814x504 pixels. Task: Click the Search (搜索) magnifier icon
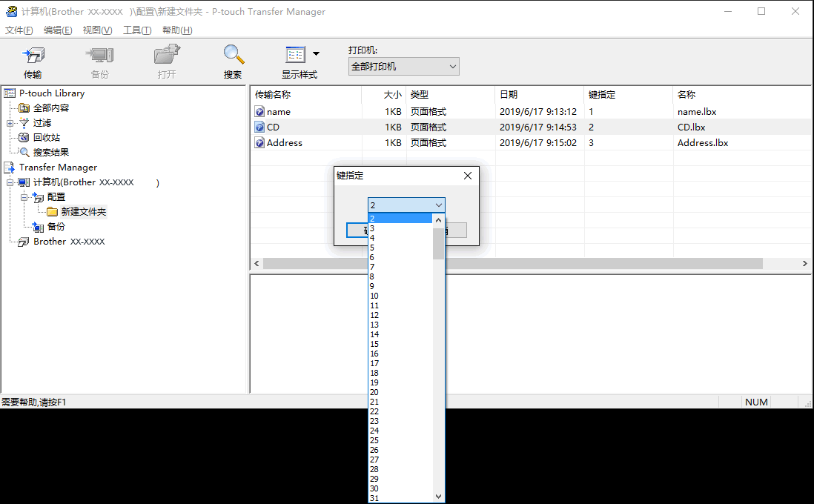pyautogui.click(x=233, y=55)
